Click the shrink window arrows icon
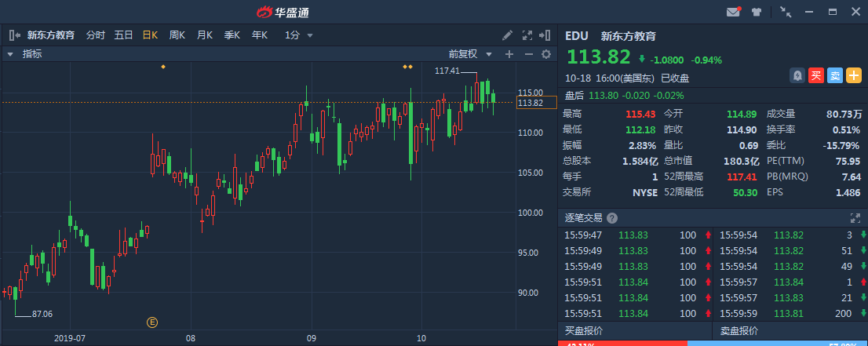This screenshot has height=346, width=868. click(x=785, y=12)
